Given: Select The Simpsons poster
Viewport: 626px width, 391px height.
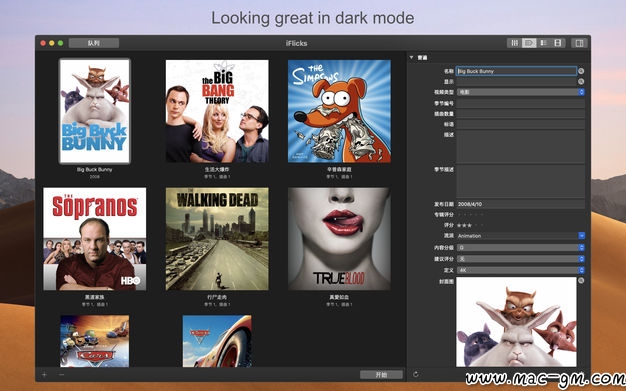Looking at the screenshot, I should click(339, 111).
